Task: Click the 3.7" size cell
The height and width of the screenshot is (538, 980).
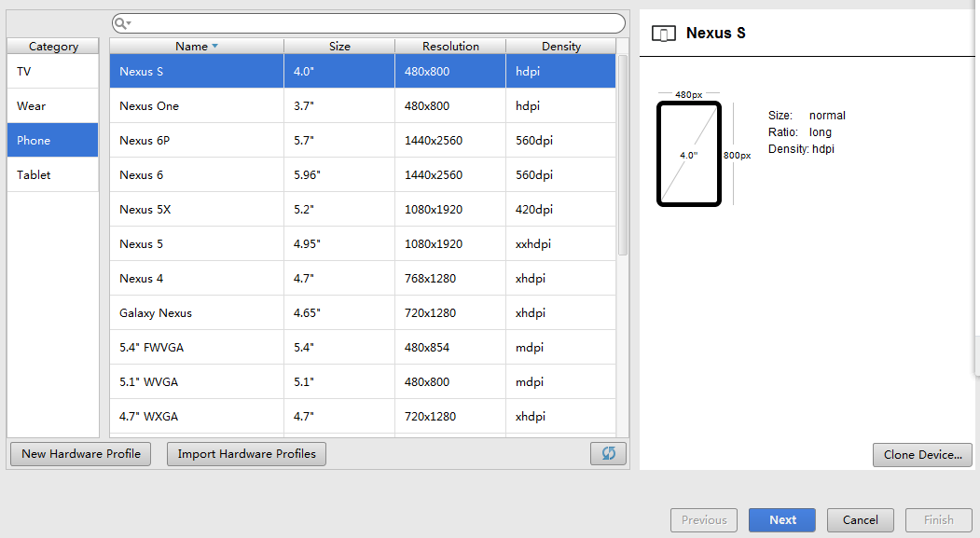Action: pos(339,105)
